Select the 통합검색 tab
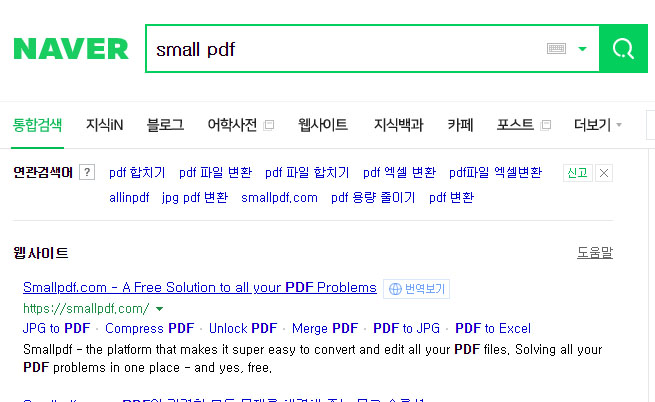The height and width of the screenshot is (402, 655). 37,125
